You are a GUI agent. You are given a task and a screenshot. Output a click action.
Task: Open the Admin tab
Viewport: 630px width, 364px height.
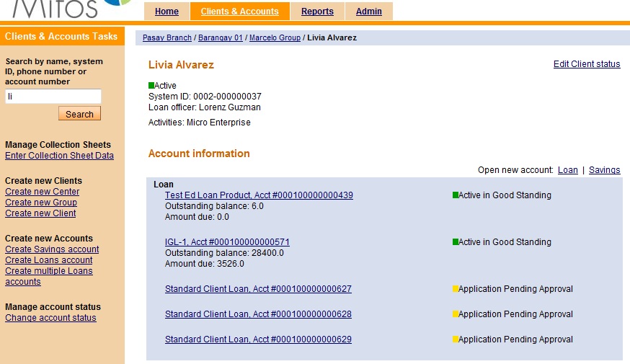(x=369, y=12)
